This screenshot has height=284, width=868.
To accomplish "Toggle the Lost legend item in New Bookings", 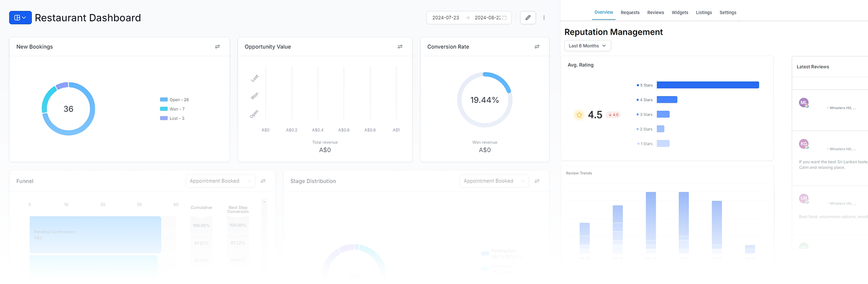I will tap(173, 118).
